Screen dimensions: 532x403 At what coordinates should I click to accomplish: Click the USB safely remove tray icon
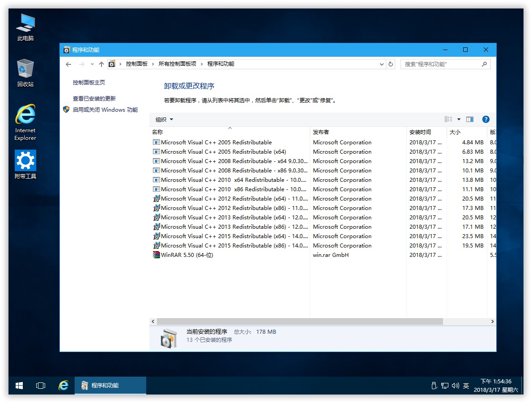[x=434, y=386]
